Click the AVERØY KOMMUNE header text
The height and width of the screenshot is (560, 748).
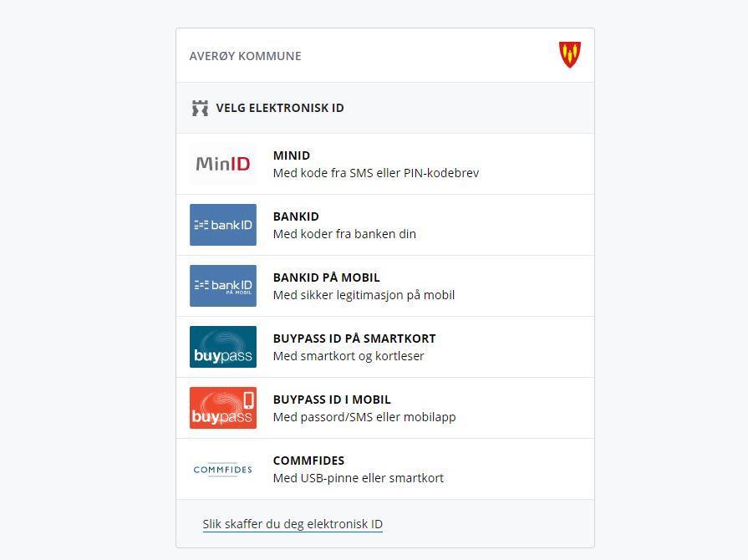click(x=246, y=56)
